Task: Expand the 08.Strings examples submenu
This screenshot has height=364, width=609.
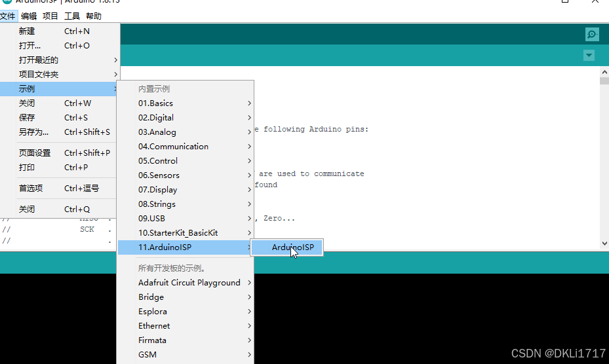Action: [186, 204]
